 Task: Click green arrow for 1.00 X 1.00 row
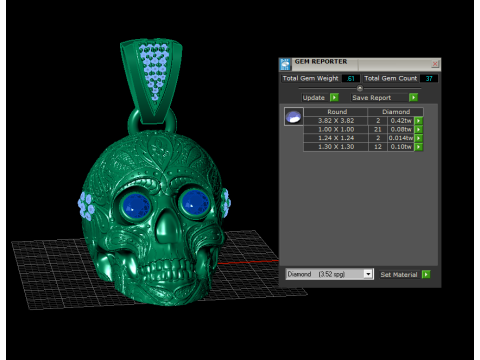tap(419, 129)
